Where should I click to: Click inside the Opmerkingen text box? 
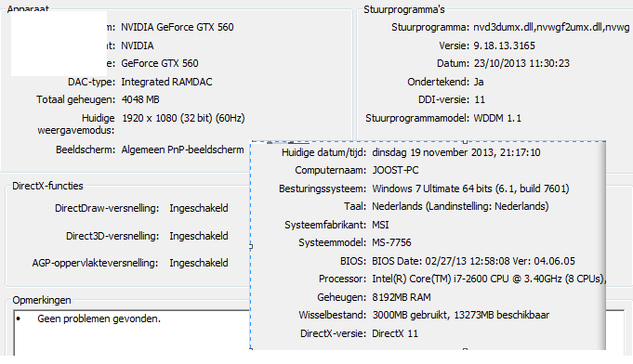131,333
